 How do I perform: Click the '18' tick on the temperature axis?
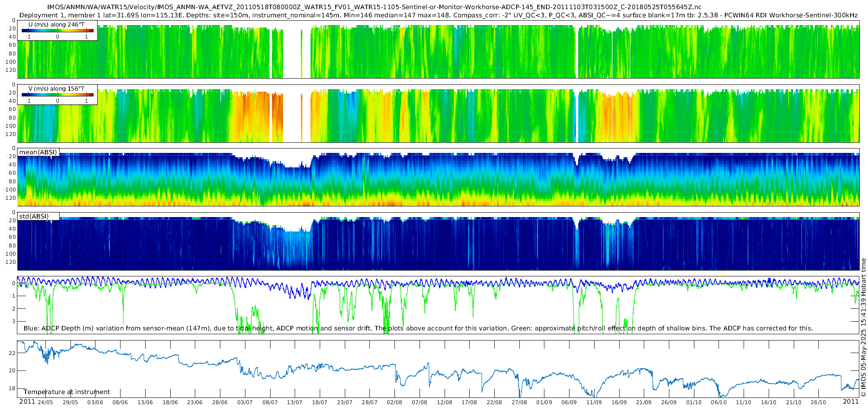tap(12, 388)
